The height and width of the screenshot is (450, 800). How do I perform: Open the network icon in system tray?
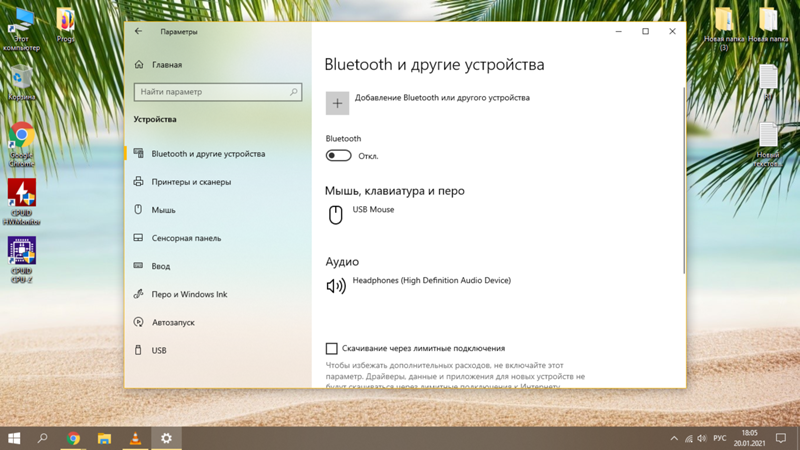(x=689, y=438)
